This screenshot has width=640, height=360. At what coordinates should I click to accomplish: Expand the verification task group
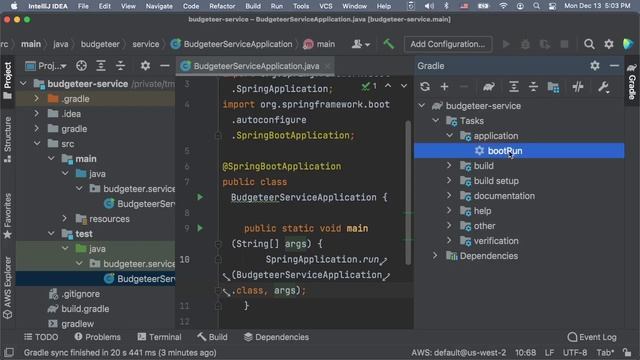coord(449,241)
